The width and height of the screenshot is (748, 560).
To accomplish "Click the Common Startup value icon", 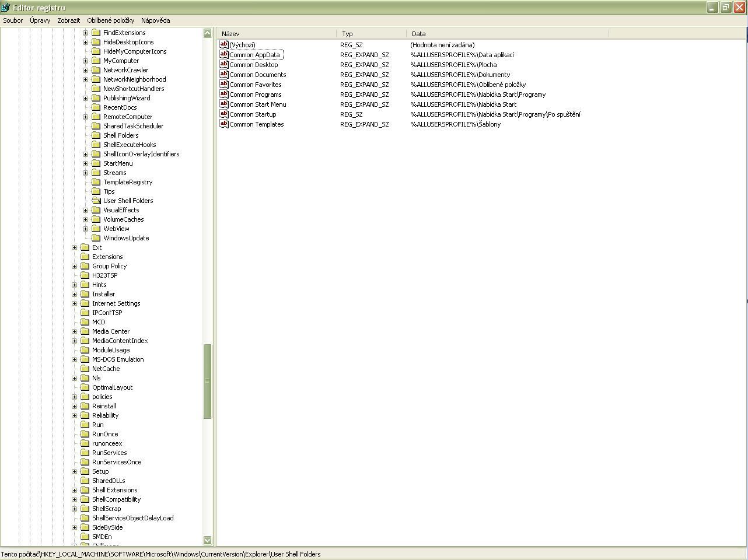I will point(224,114).
